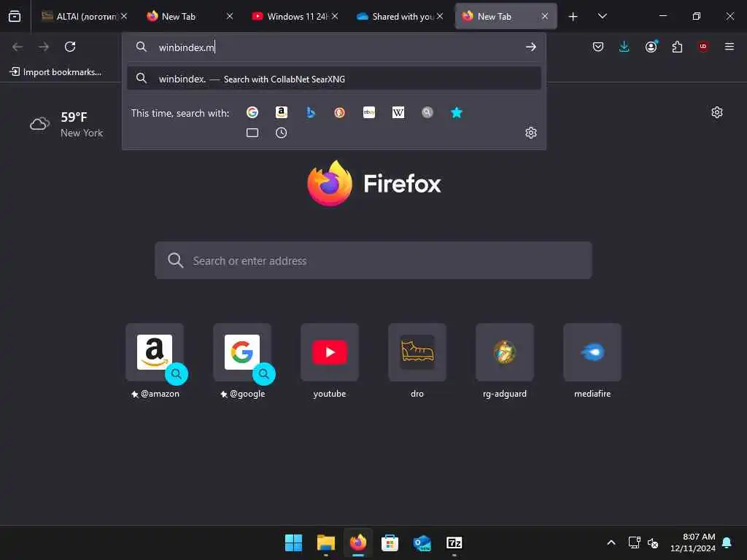Click the muted volume tray icon
Viewport: 747px width, 560px height.
(x=653, y=542)
